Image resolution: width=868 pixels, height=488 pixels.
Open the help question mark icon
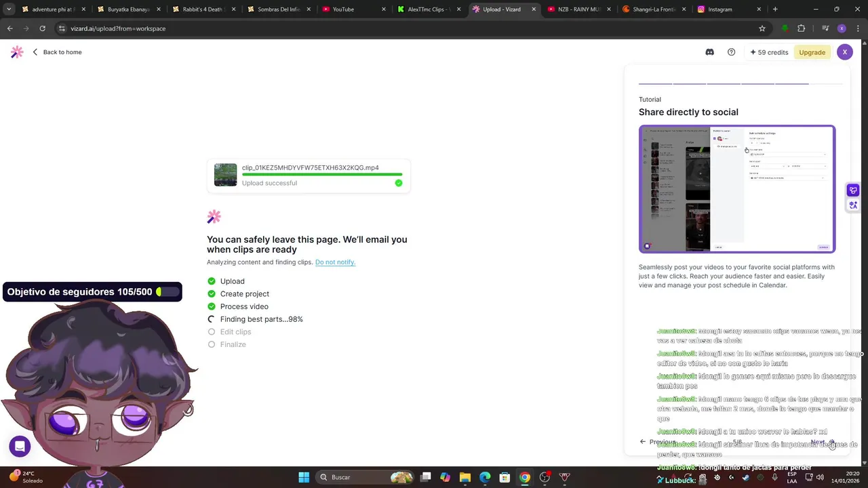coord(731,52)
